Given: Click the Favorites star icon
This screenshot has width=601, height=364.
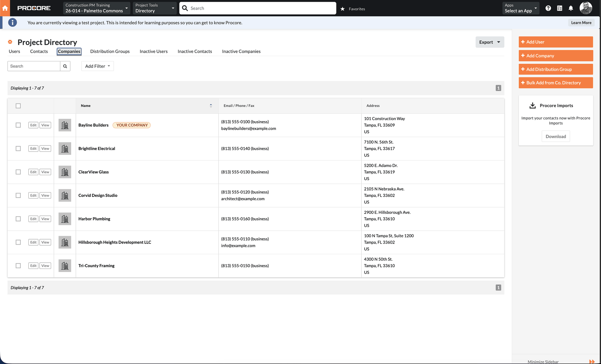Looking at the screenshot, I should (x=343, y=9).
